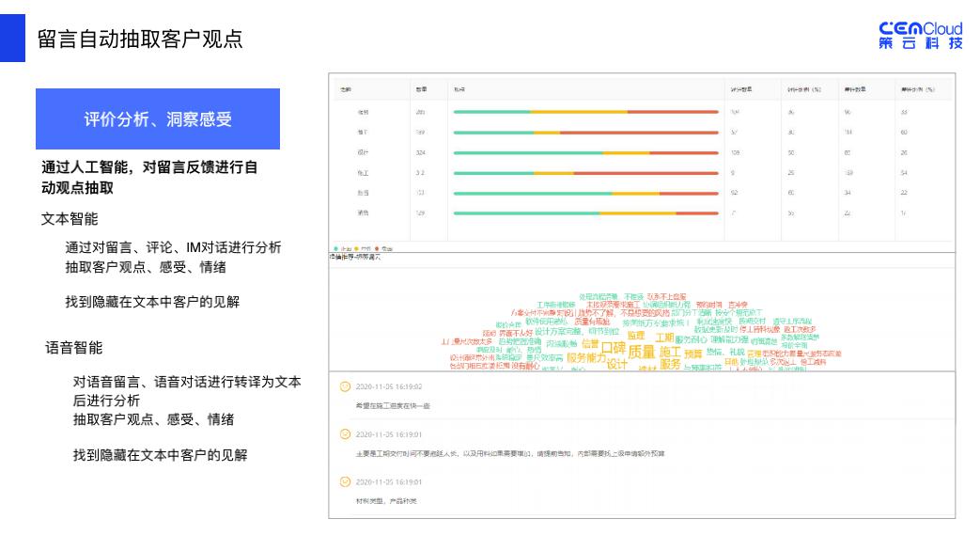This screenshot has height=551, width=980.
Task: Toggle the red legend dot below the table
Action: click(x=378, y=247)
